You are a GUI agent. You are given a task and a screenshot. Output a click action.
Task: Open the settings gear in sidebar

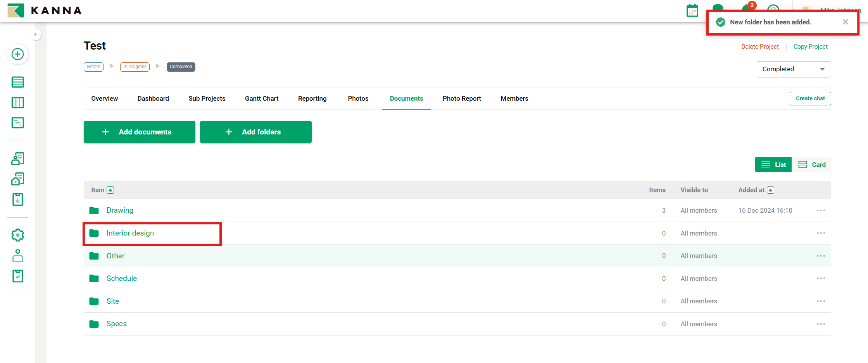pyautogui.click(x=17, y=235)
